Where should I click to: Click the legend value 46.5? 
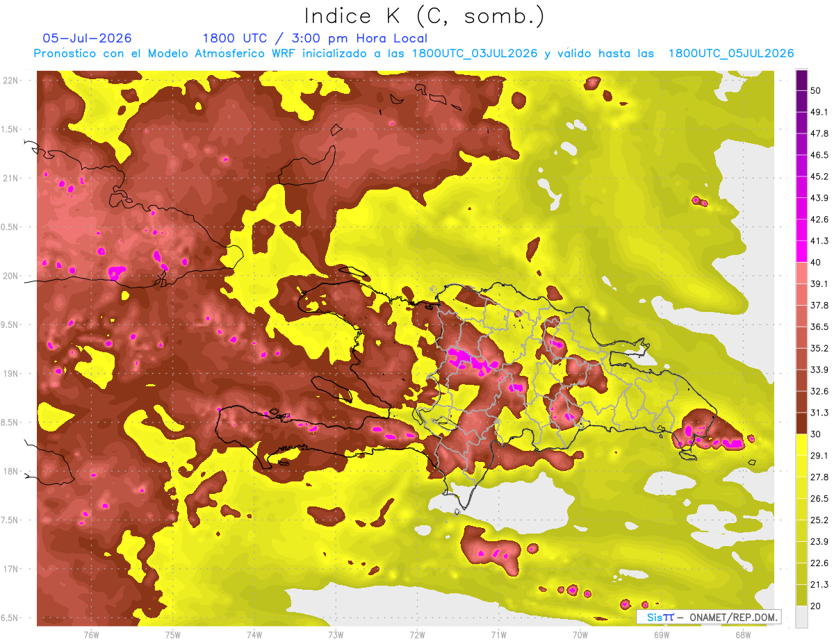pos(819,155)
